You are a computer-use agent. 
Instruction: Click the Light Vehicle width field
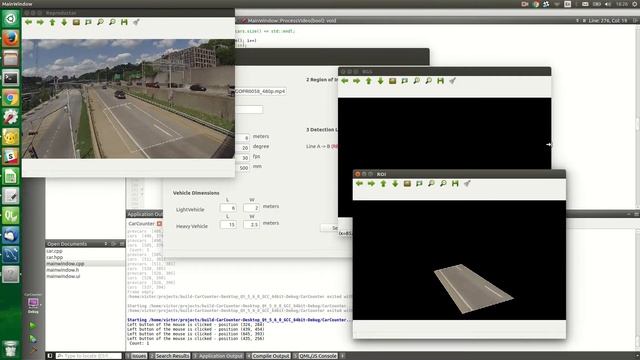(x=251, y=208)
